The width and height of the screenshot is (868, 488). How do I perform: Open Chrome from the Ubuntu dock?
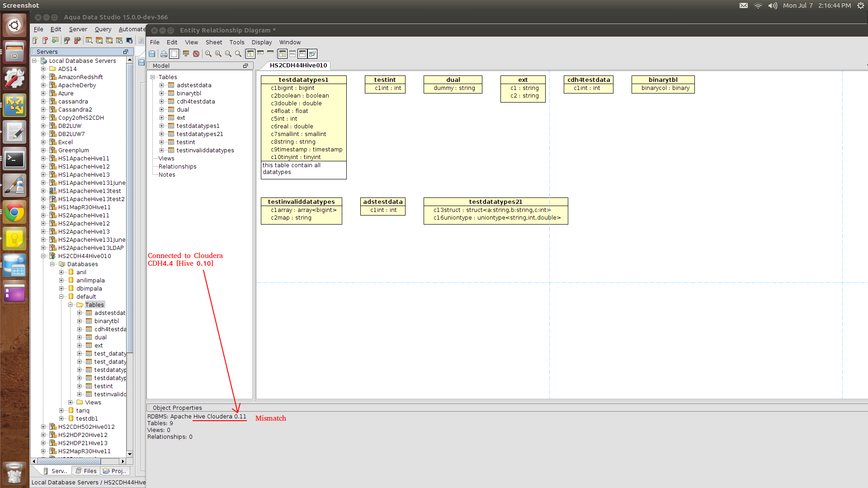pyautogui.click(x=14, y=212)
